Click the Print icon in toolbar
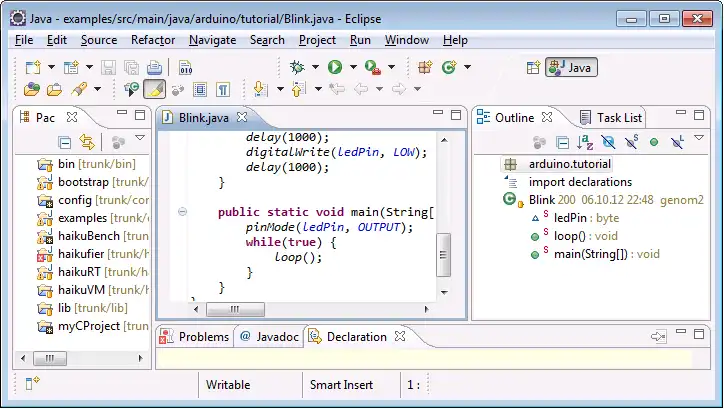Image resolution: width=724 pixels, height=409 pixels. (154, 67)
